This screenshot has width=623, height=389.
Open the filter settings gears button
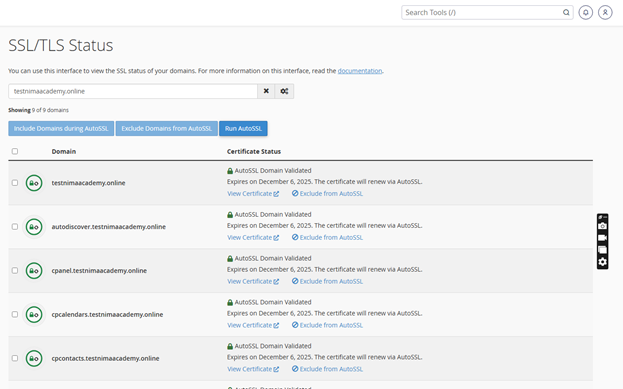coord(284,91)
